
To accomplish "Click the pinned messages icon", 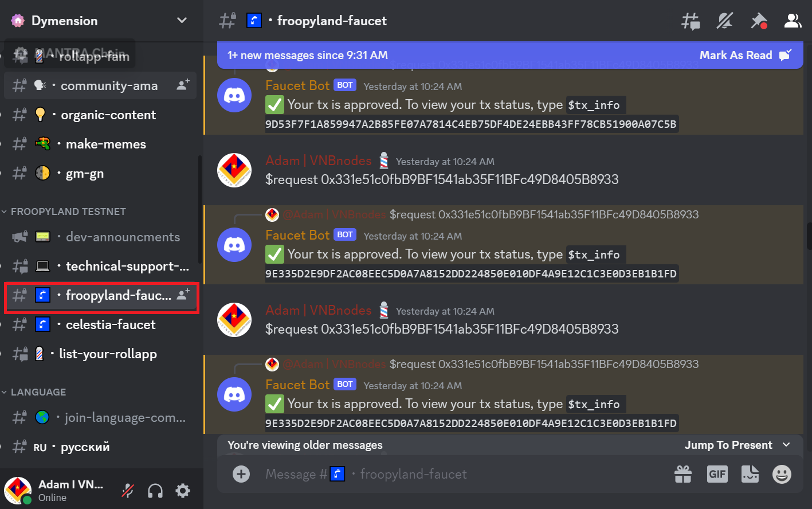I will tap(759, 20).
